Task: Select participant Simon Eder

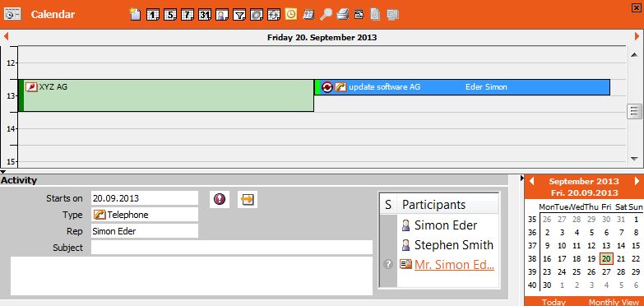Action: pos(446,225)
